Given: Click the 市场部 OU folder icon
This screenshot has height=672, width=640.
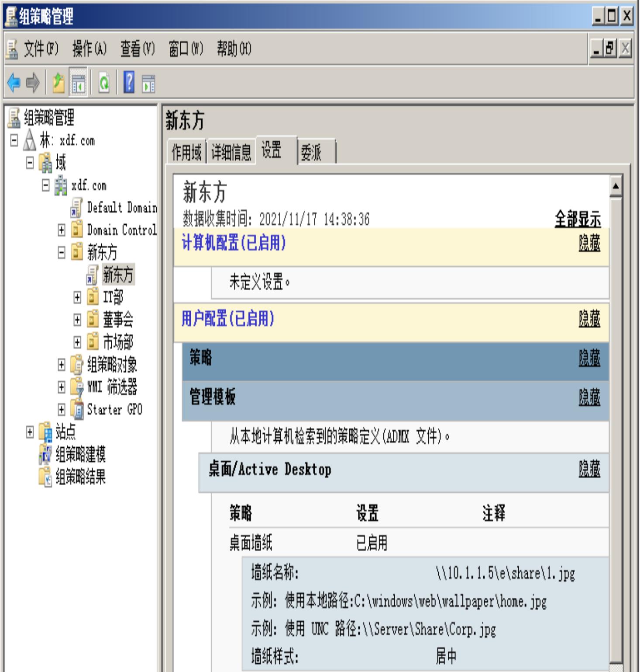Looking at the screenshot, I should click(93, 342).
